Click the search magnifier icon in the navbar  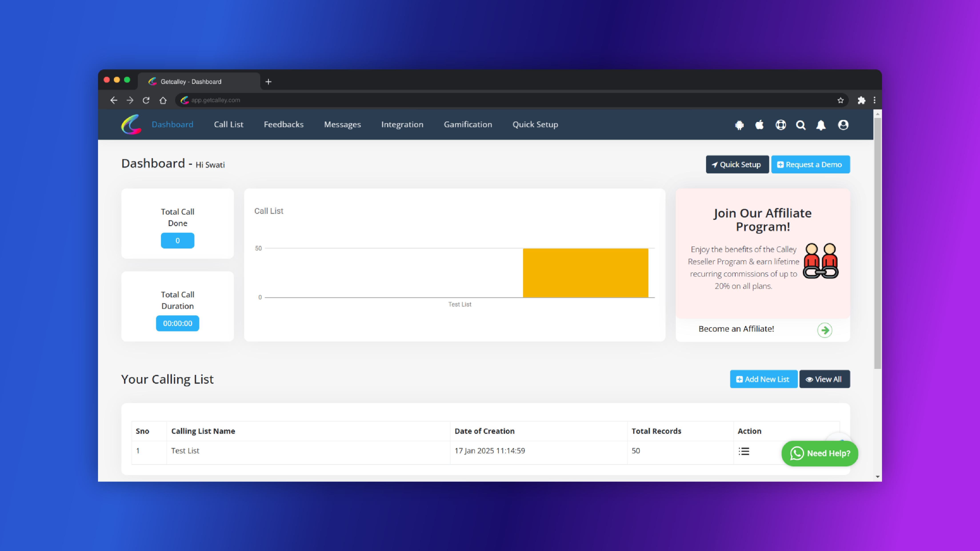[801, 125]
